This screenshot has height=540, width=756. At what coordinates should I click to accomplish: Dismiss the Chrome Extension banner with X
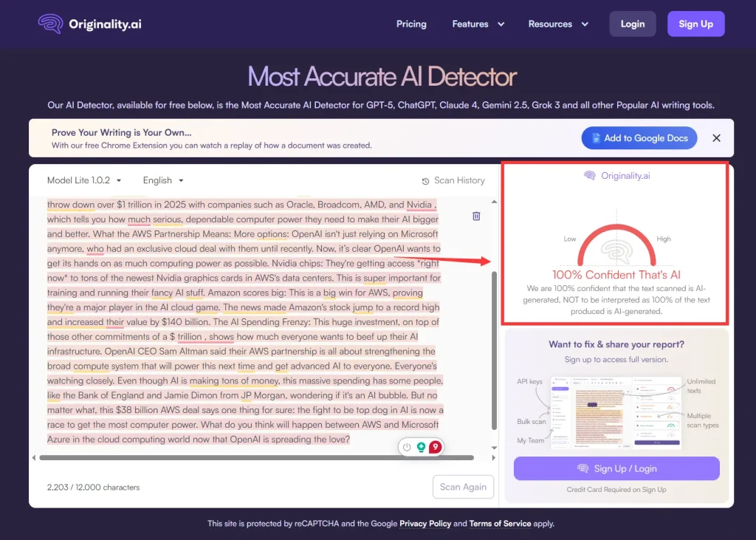coord(716,138)
